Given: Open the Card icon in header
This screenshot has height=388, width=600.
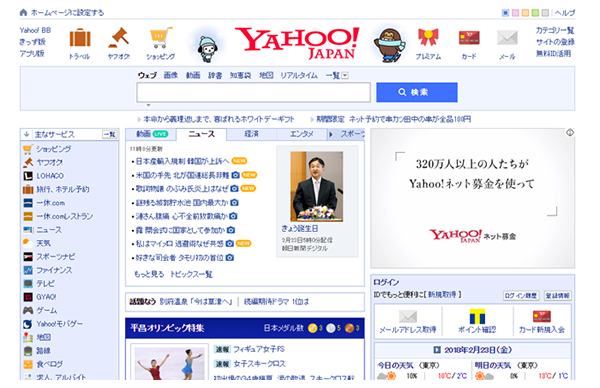Looking at the screenshot, I should point(469,38).
